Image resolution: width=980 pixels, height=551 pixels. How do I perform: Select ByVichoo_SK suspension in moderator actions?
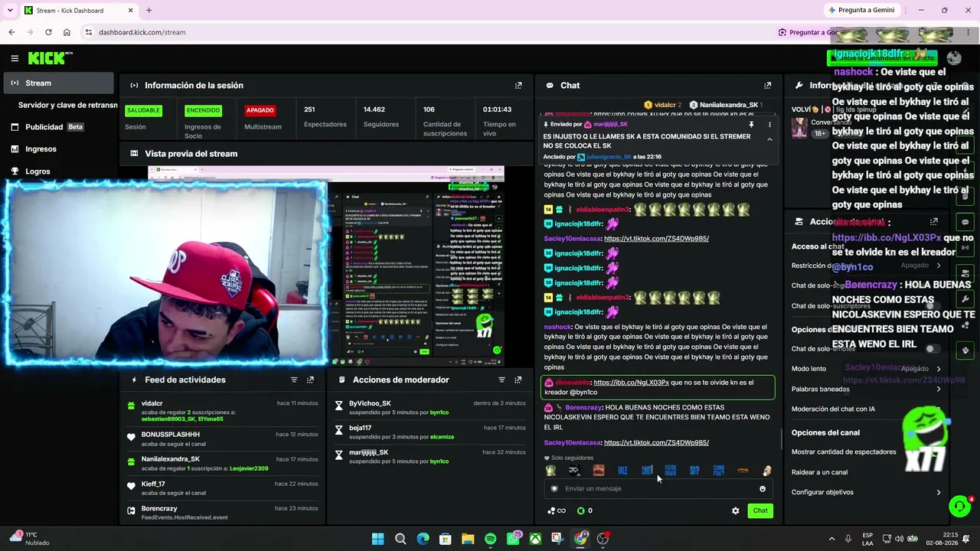[x=430, y=407]
